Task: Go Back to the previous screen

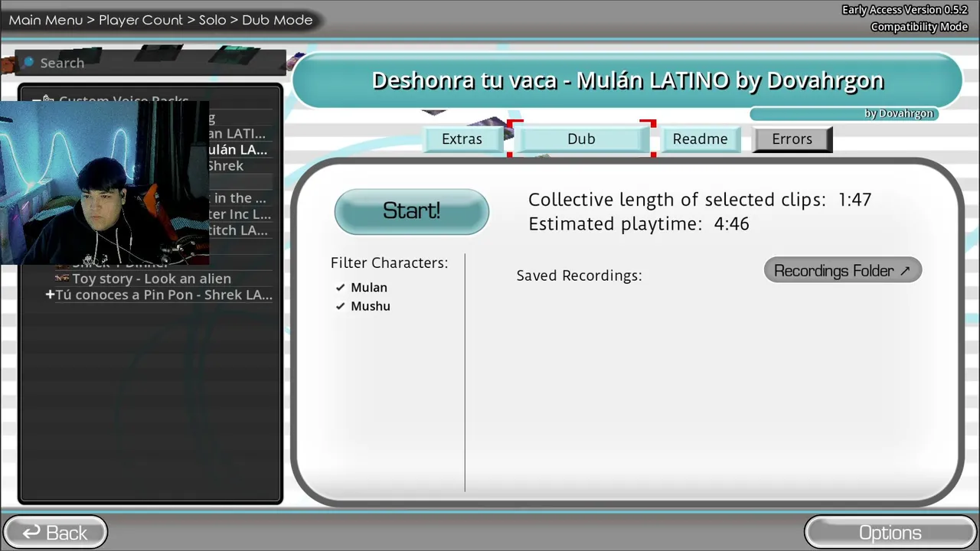Action: 55,533
